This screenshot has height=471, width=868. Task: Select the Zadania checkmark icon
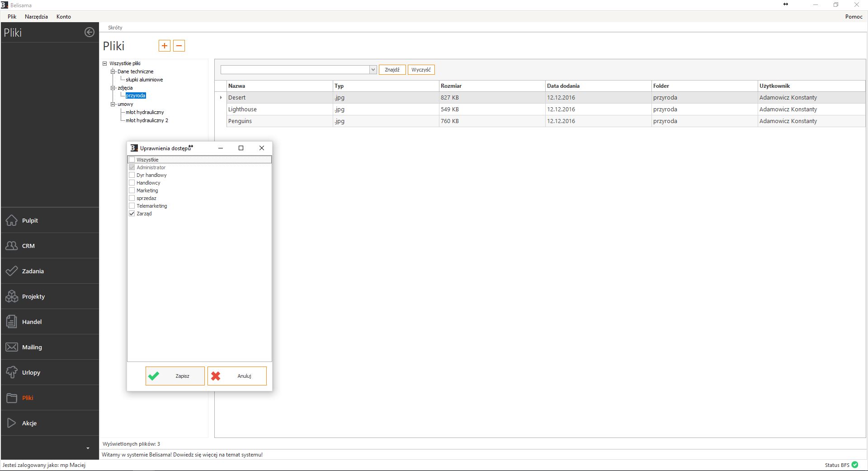12,271
